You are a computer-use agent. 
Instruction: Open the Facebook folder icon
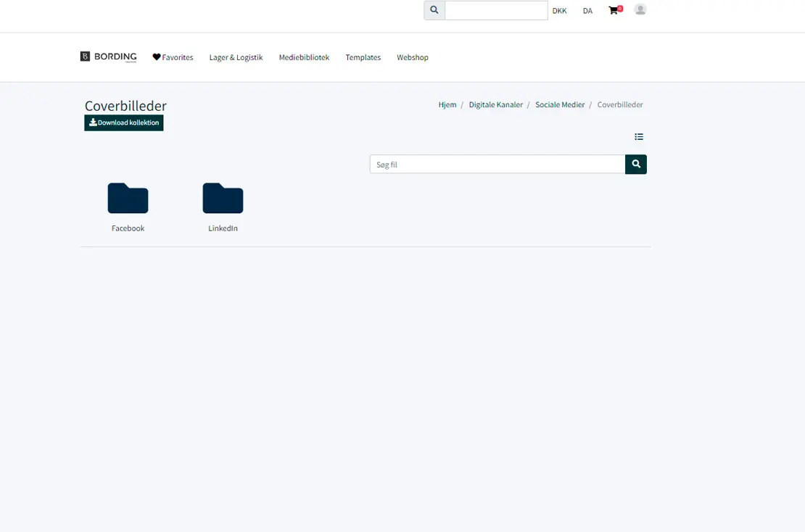pos(128,199)
